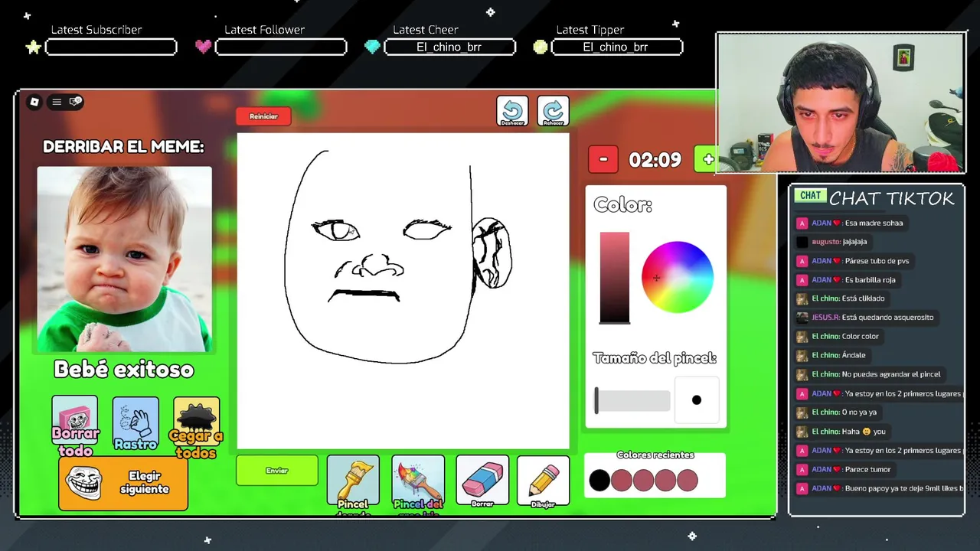Open the hamburger menu icon
This screenshot has height=551, width=980.
click(57, 102)
